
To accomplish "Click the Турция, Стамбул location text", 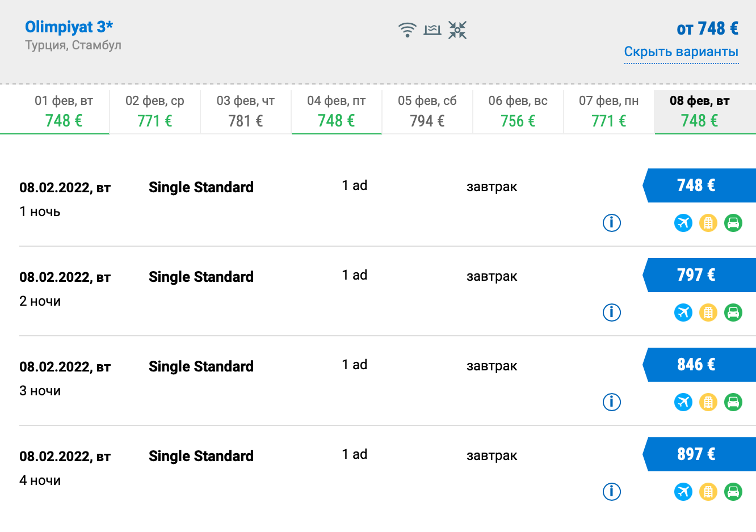I will click(73, 45).
